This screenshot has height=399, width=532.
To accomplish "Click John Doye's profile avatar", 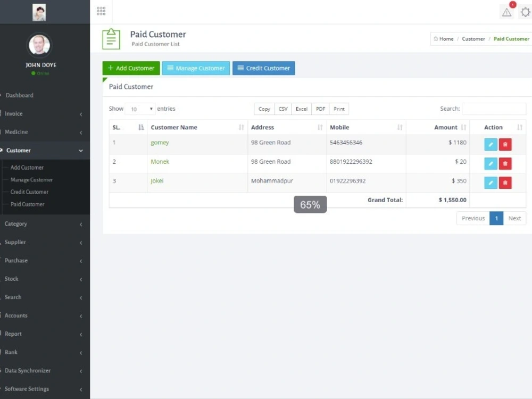I will [40, 45].
